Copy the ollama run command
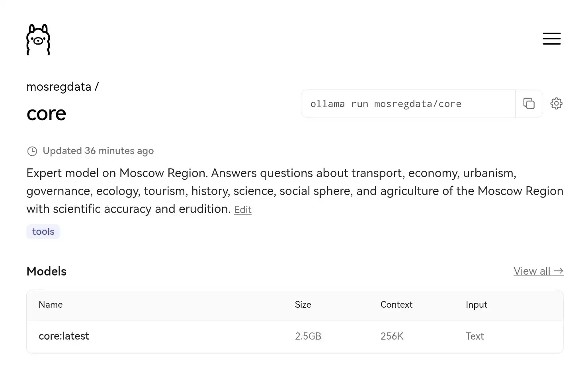 point(529,104)
